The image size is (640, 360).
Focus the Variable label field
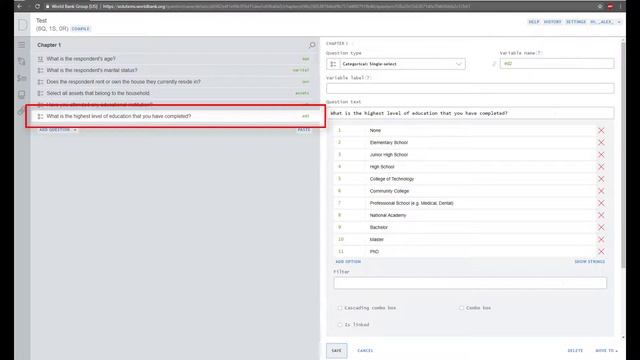tap(470, 88)
